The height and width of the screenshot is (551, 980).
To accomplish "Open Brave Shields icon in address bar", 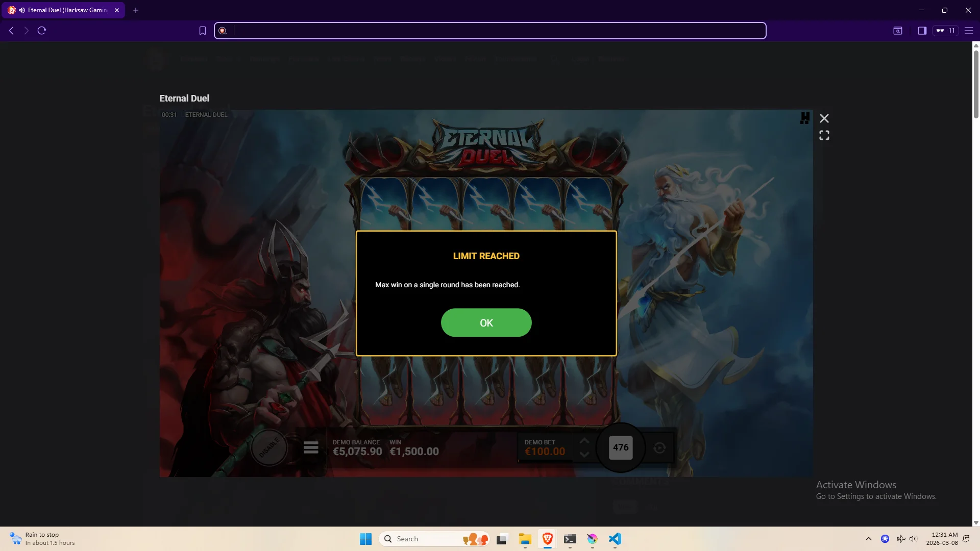I will (223, 31).
